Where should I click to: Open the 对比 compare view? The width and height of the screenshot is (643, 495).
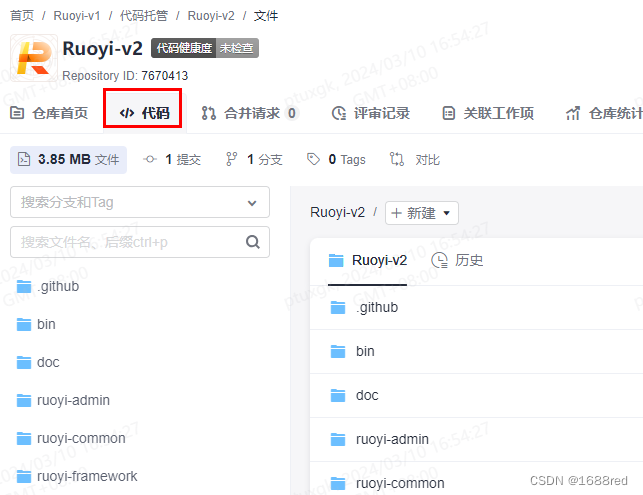(x=415, y=160)
